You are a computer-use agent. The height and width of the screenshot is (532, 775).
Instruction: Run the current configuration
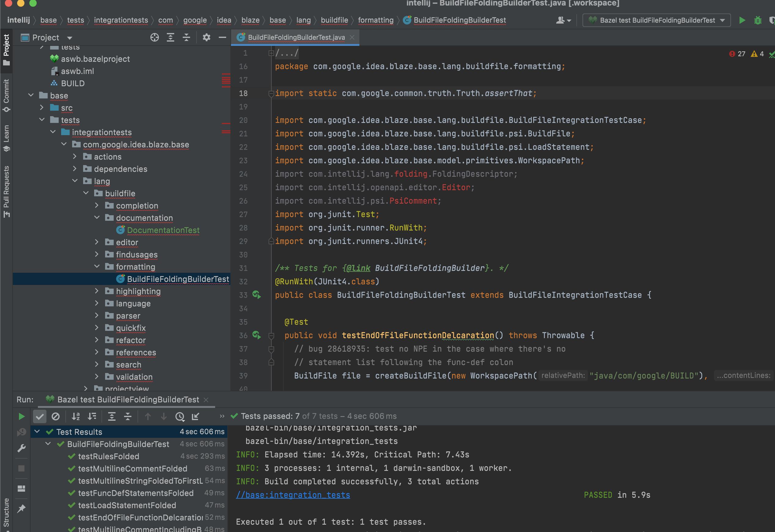742,20
